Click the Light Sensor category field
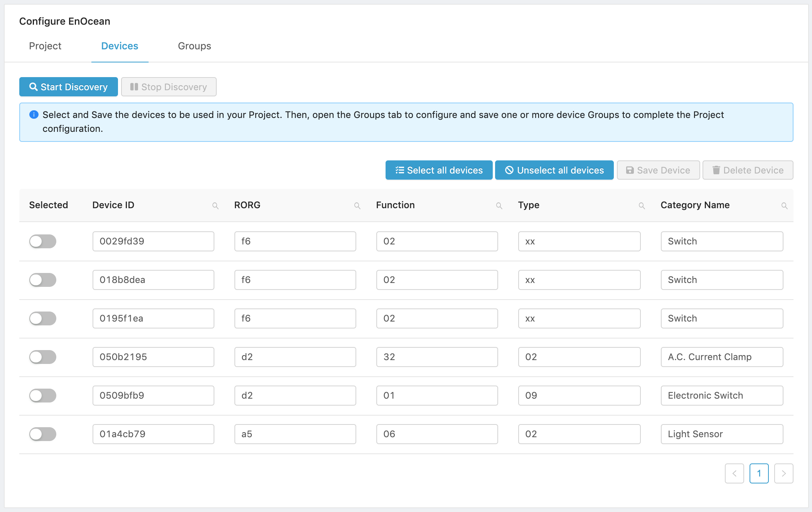The width and height of the screenshot is (812, 512). [722, 434]
